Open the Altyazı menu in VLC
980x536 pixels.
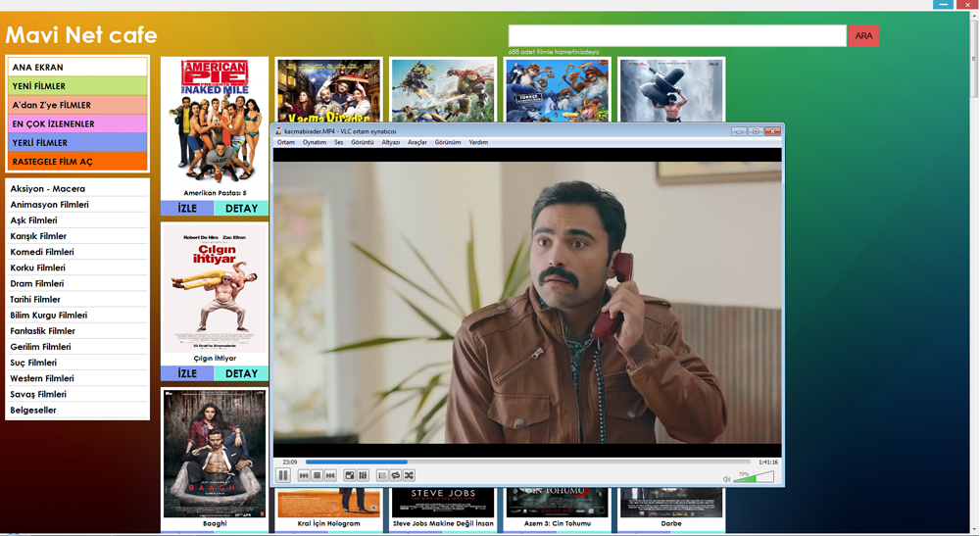(391, 142)
